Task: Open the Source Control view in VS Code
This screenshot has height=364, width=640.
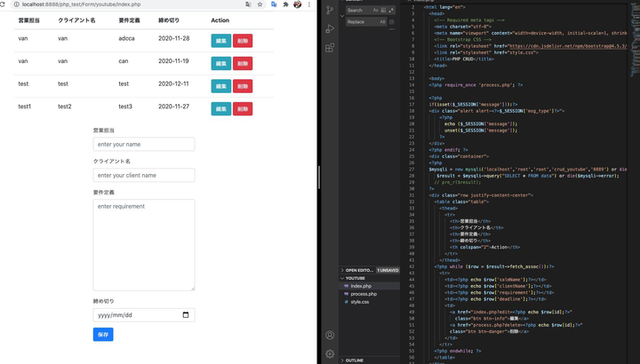Action: click(330, 11)
